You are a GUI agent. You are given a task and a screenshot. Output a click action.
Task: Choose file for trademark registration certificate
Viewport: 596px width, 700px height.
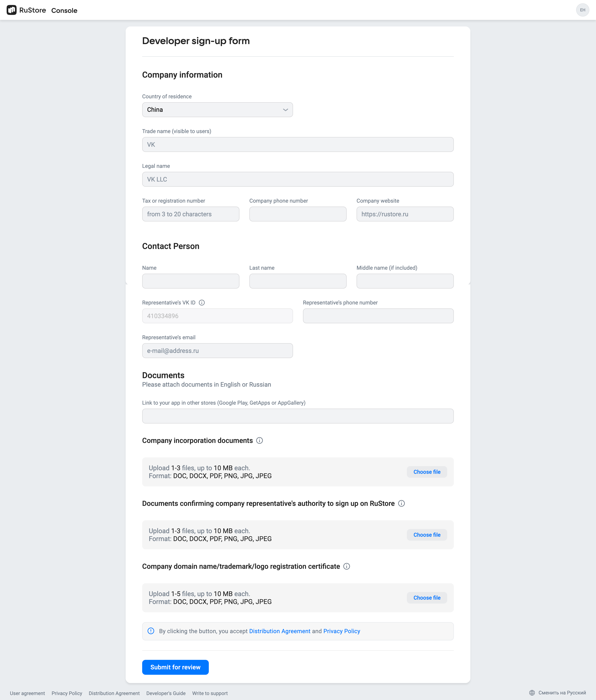tap(427, 598)
